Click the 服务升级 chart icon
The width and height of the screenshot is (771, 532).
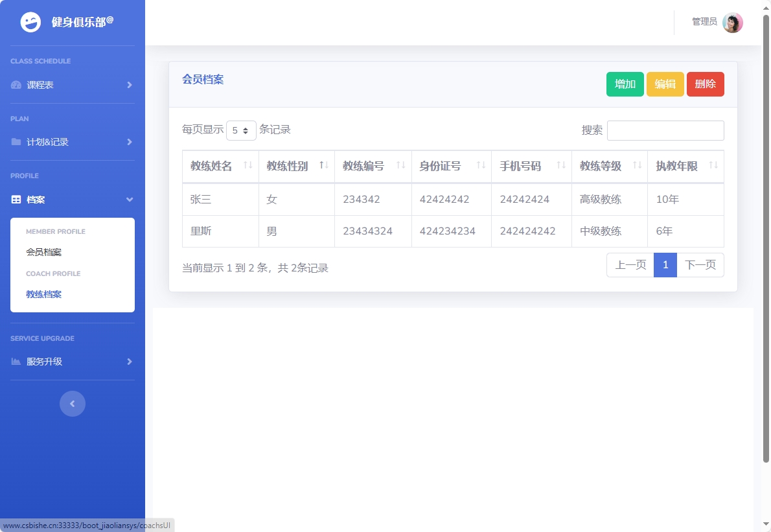click(16, 362)
